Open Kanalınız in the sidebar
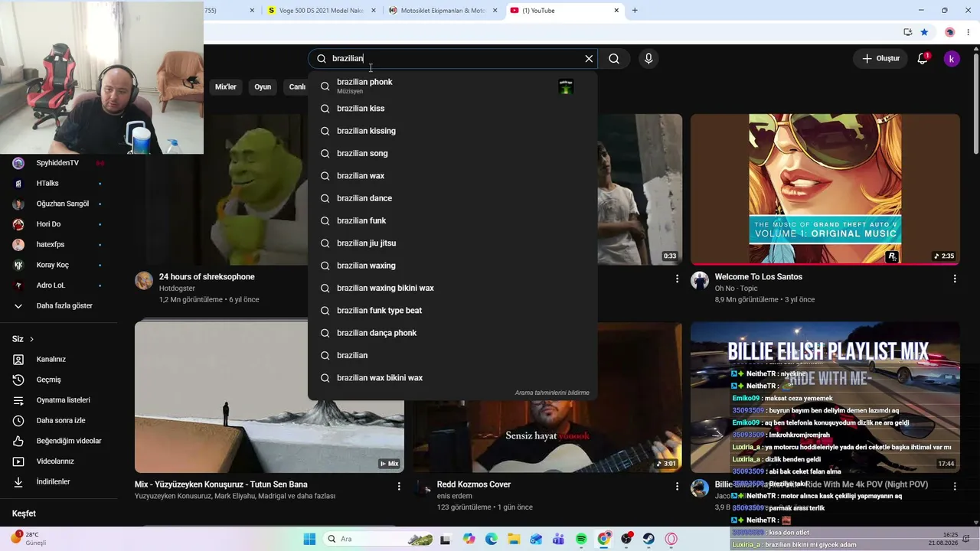 (x=59, y=360)
